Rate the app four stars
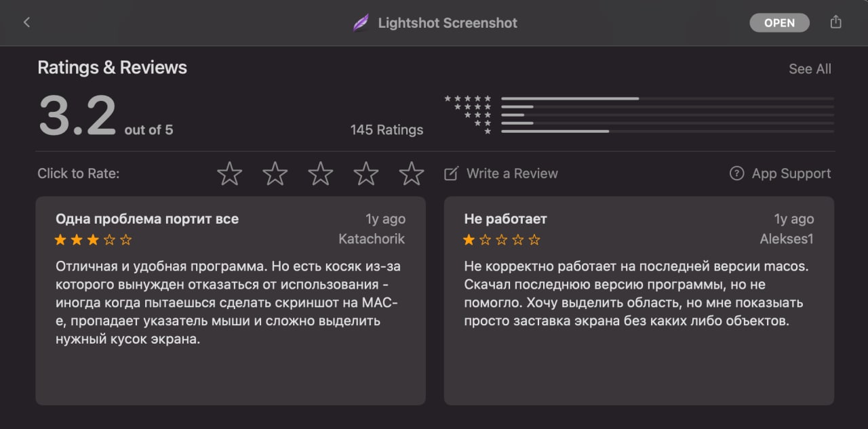Viewport: 868px width, 429px height. point(366,173)
